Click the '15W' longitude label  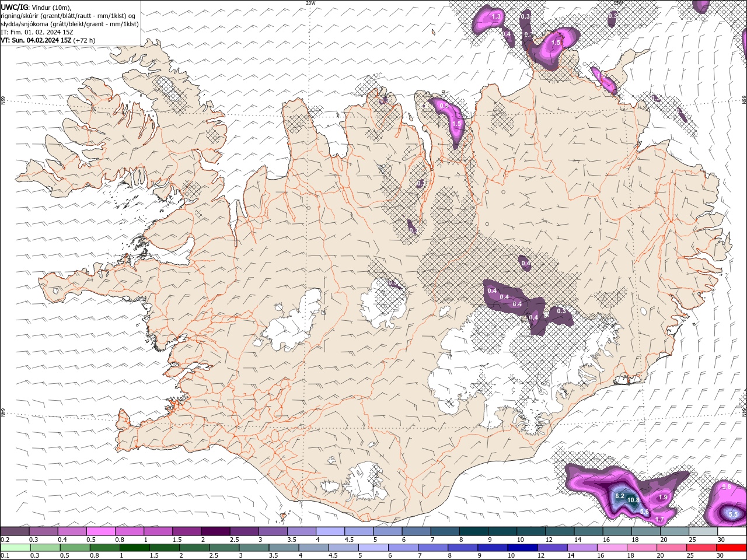click(x=618, y=3)
